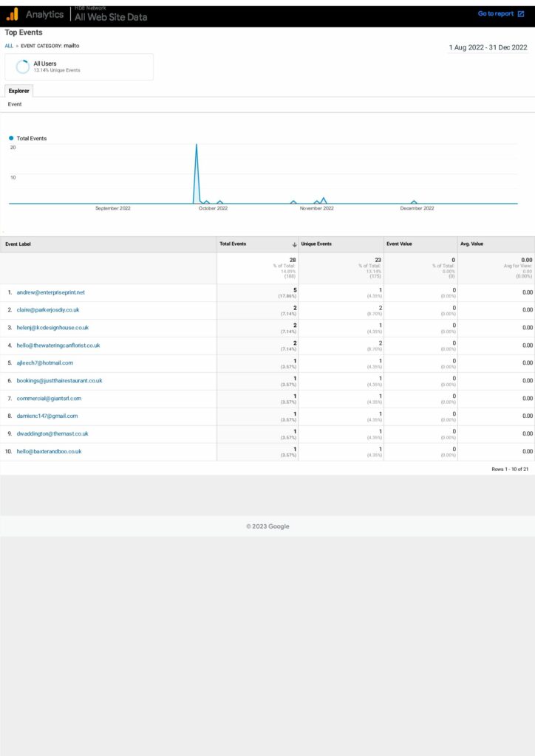Open hello@baxterandboo.co.uk event label
This screenshot has height=756, width=535.
(49, 451)
